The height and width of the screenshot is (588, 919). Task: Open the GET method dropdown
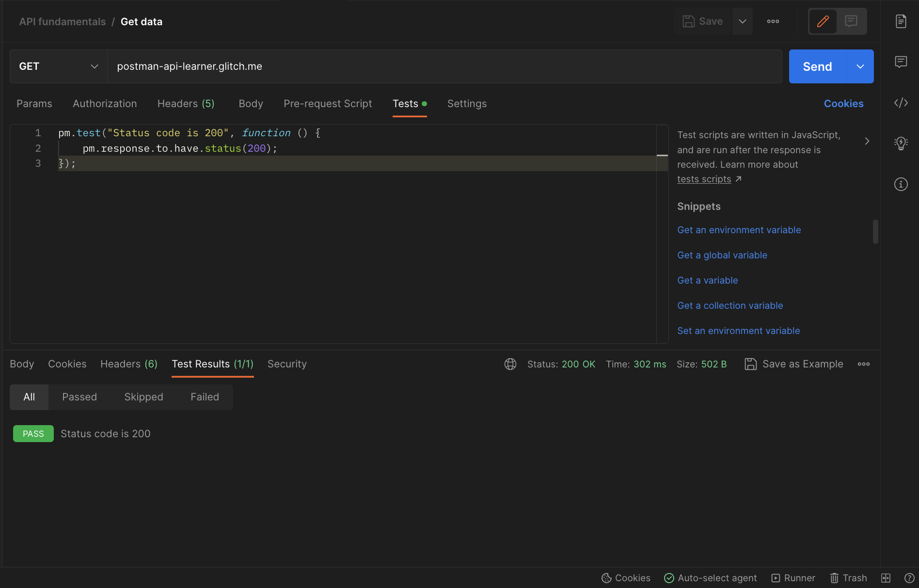click(x=57, y=66)
